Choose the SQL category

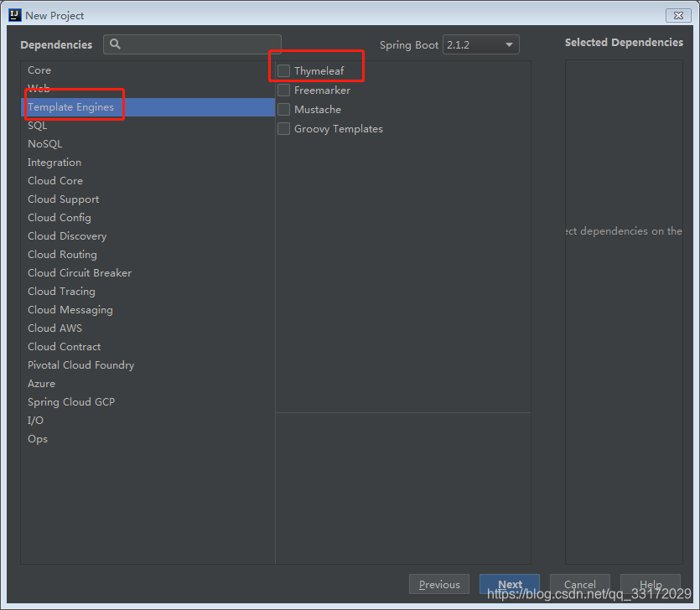[x=148, y=126]
